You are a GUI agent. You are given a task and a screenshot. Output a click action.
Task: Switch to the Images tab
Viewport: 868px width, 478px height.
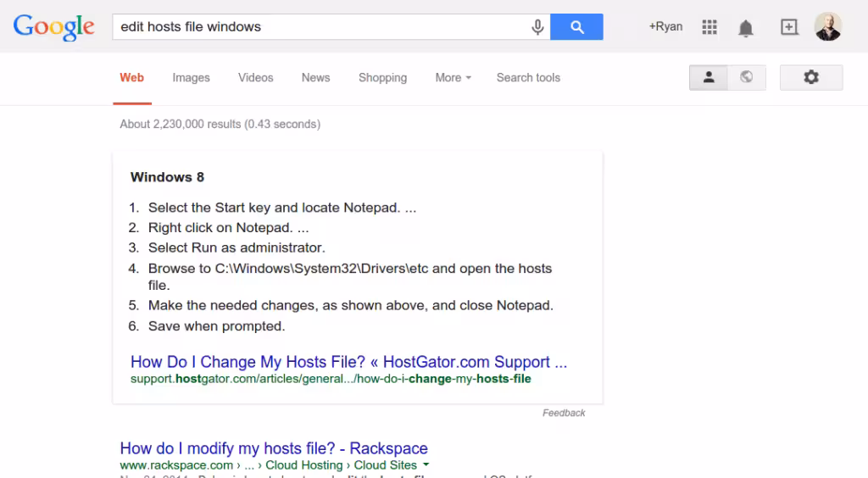pyautogui.click(x=191, y=77)
